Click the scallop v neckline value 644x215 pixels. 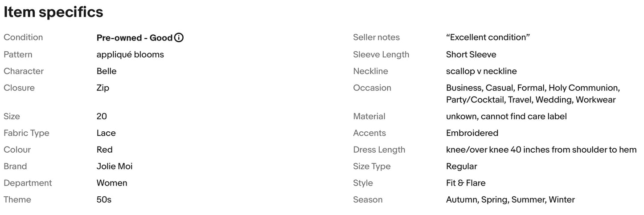pos(481,71)
